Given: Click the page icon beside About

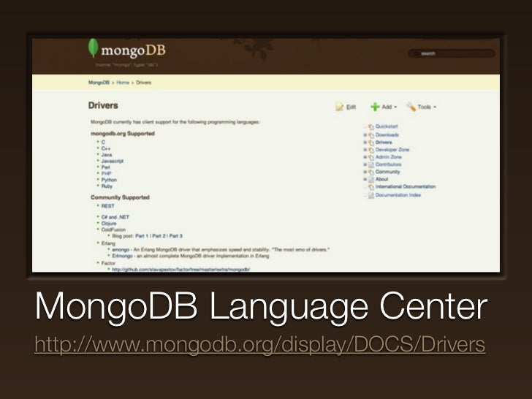Looking at the screenshot, I should pos(371,180).
